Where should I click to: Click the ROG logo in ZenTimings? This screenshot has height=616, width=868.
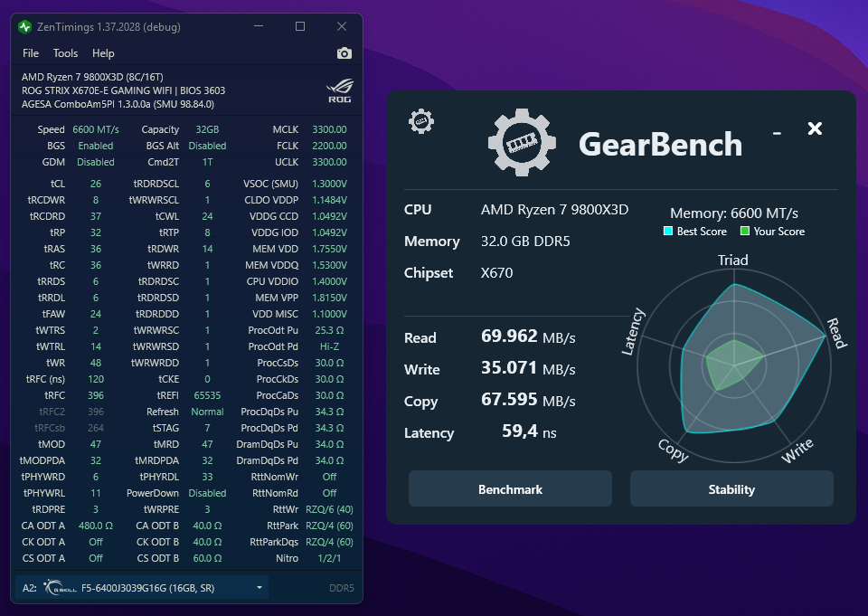pos(340,90)
